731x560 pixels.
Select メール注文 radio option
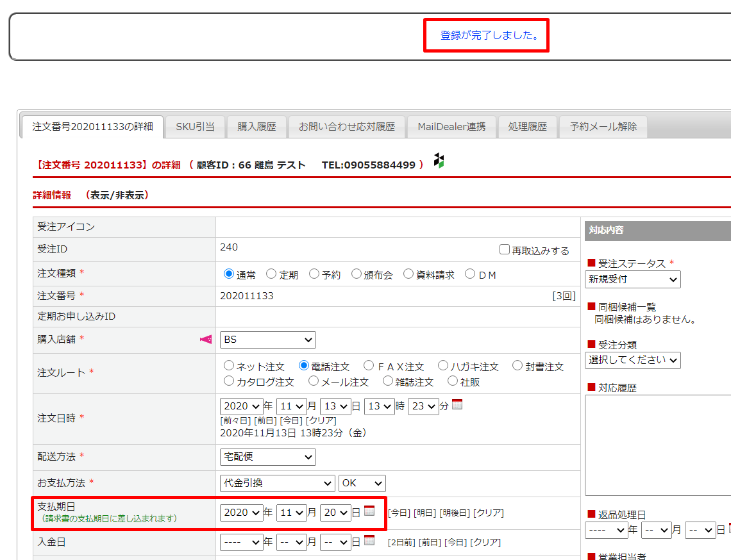314,381
